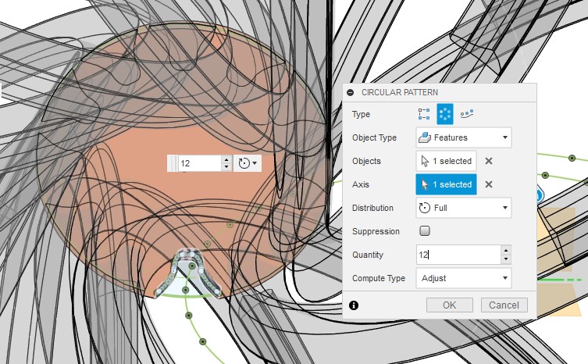Clear the Objects selection with X
Screen dimensions: 588x364
[489, 161]
